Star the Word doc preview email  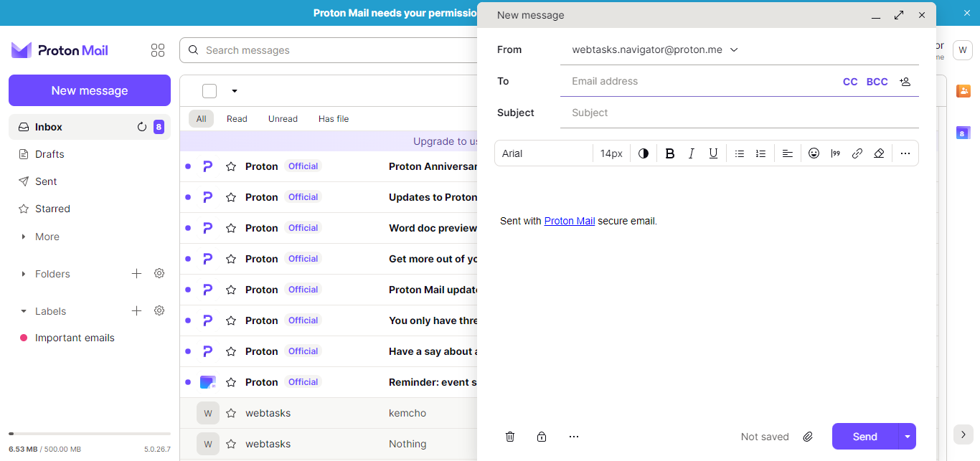231,228
